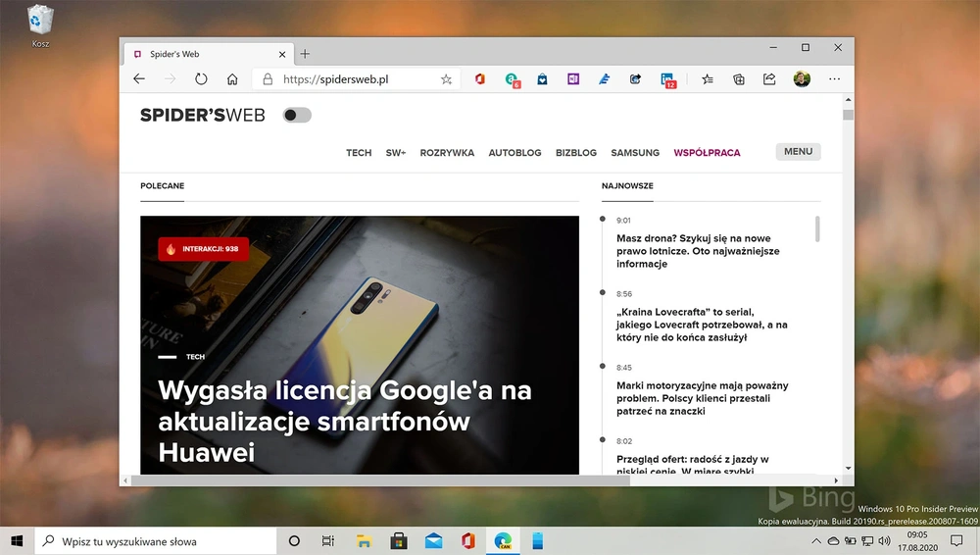Open the blue pen extension icon

pyautogui.click(x=604, y=78)
